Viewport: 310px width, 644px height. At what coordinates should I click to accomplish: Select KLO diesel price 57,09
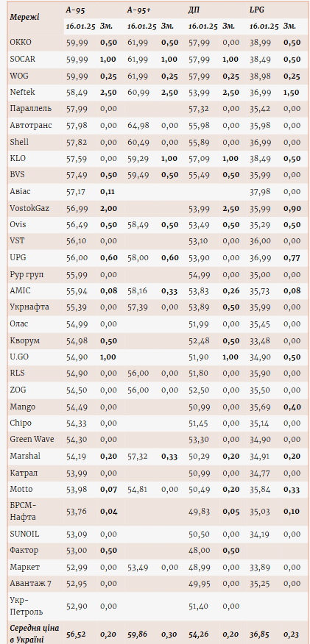(x=200, y=159)
